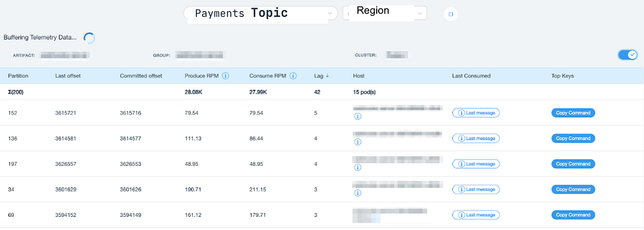Screen dimensions: 644x230
Task: Copy Command for partition 197
Action: point(573,164)
